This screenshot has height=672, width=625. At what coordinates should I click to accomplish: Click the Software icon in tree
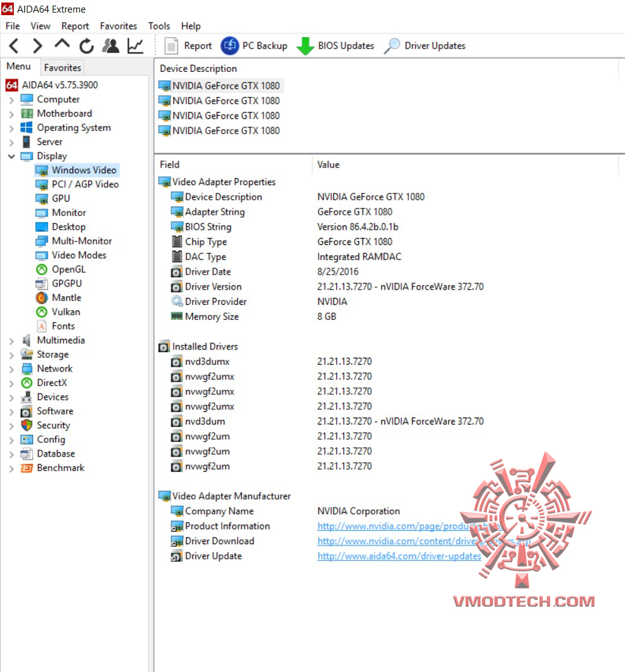point(26,411)
